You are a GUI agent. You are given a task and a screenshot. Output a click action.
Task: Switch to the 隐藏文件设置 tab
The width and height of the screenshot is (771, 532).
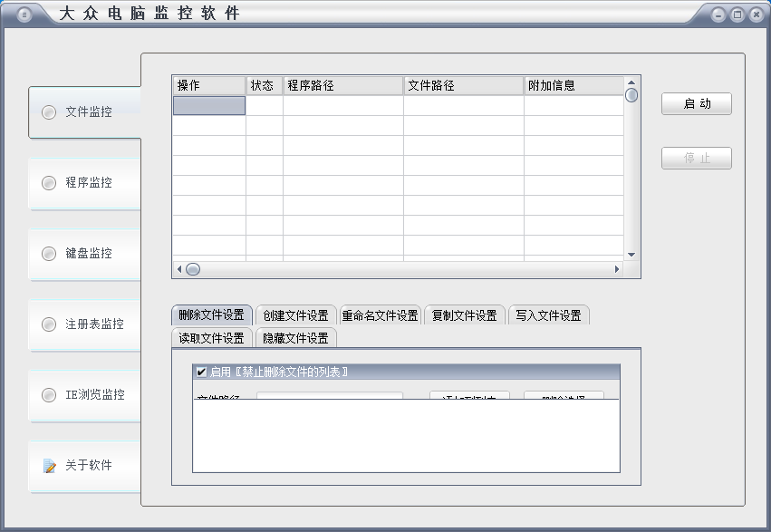click(295, 338)
